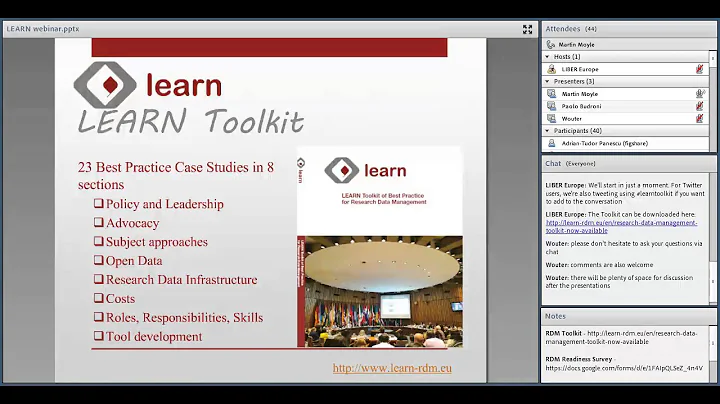Select Adrian-Tudor Panescu (figshare) in participants
The width and height of the screenshot is (720, 404).
(604, 143)
